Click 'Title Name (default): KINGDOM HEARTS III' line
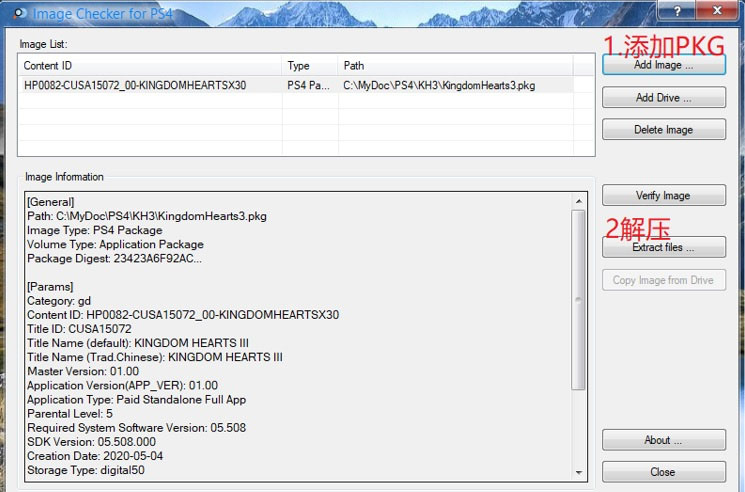 point(138,343)
